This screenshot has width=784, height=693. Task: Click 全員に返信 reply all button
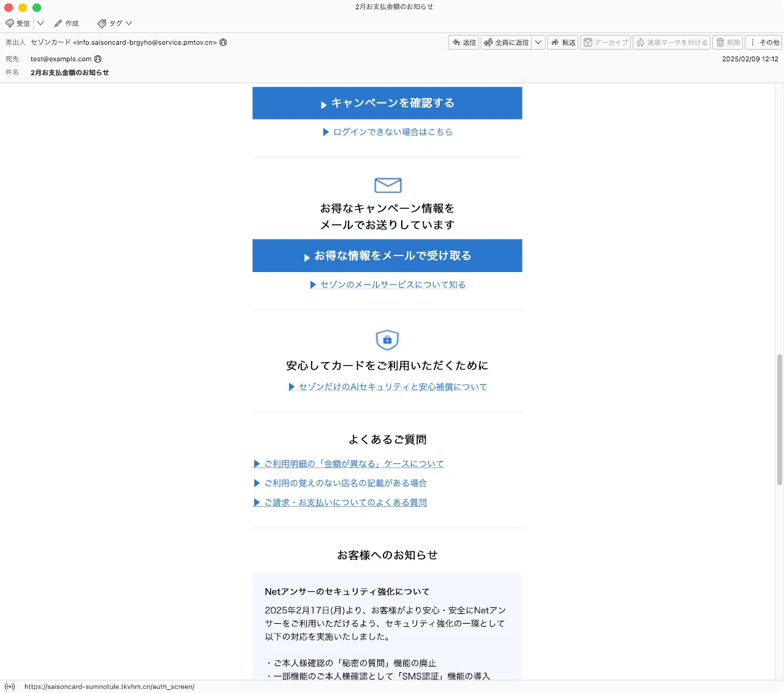507,42
